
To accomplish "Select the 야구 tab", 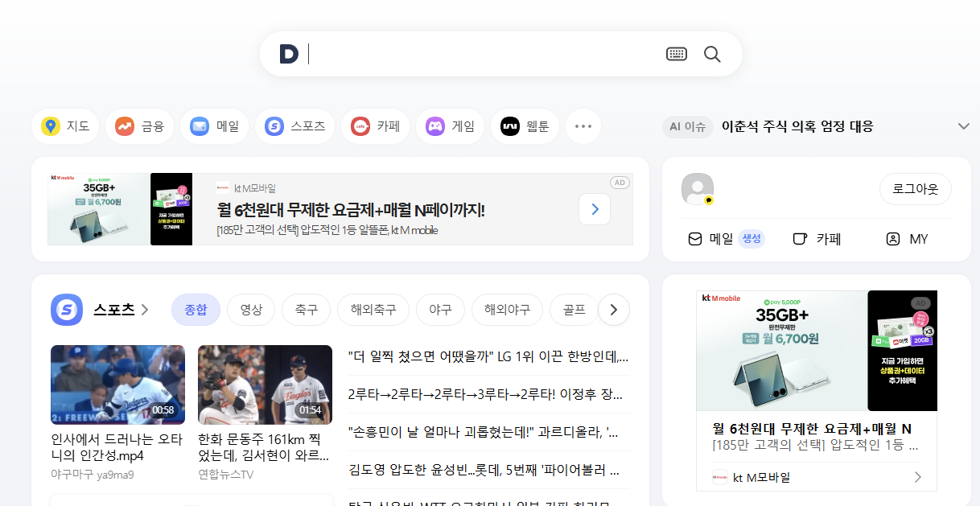I will click(440, 310).
